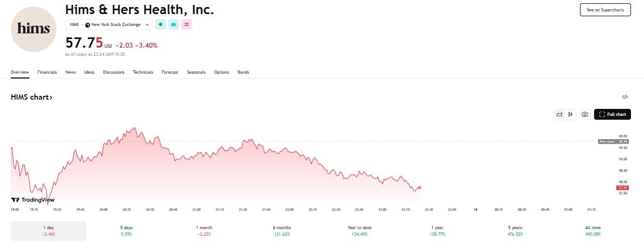This screenshot has width=644, height=247.
Task: Open the Seasonals tab
Action: click(196, 72)
